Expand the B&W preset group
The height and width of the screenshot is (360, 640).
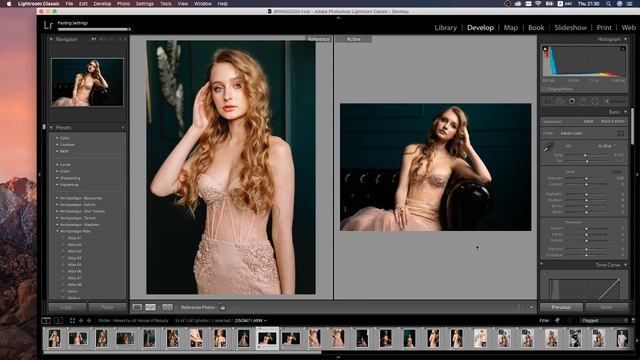(57, 151)
